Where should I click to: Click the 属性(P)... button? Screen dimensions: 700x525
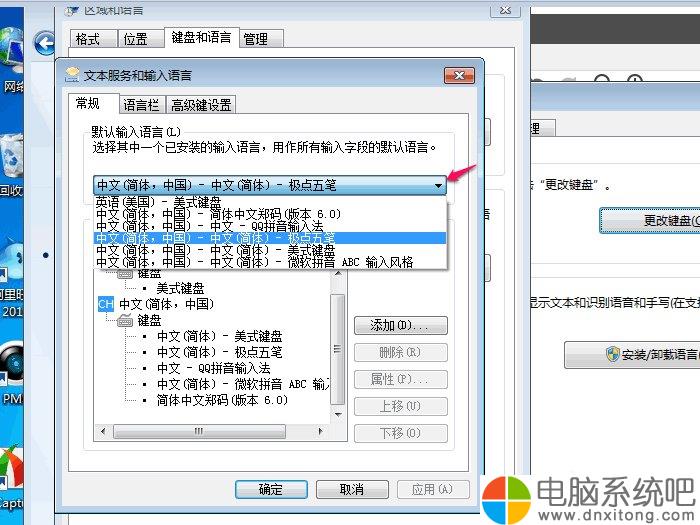(400, 379)
